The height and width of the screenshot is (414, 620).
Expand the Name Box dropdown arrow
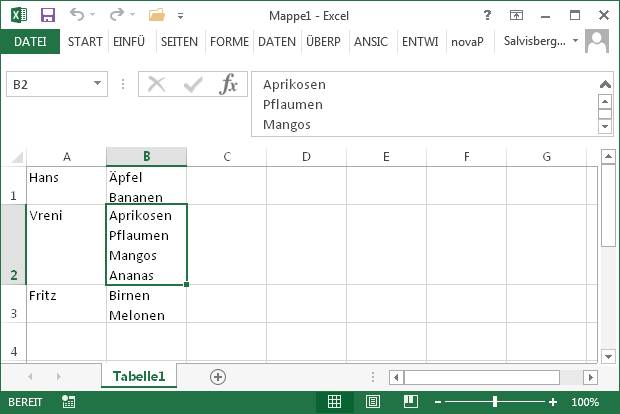97,83
